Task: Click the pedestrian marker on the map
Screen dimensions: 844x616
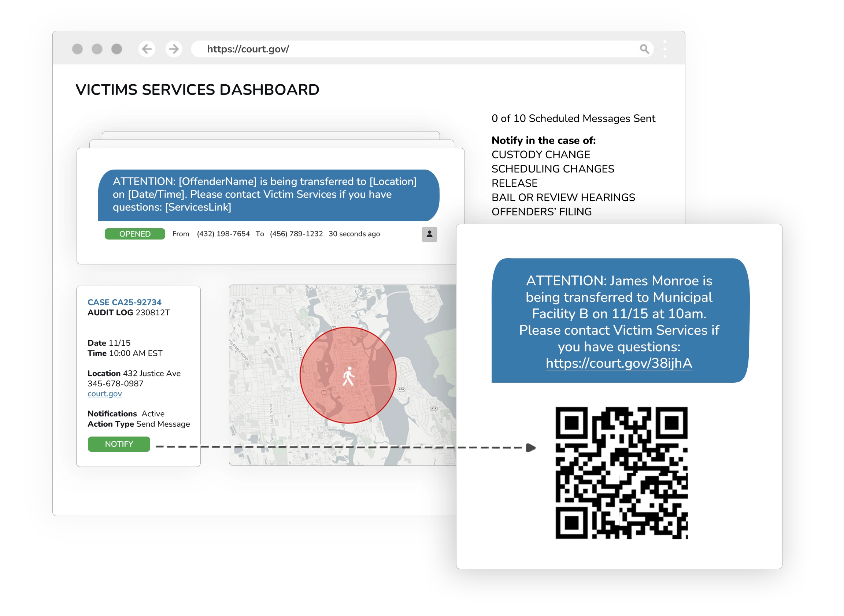Action: pyautogui.click(x=348, y=376)
